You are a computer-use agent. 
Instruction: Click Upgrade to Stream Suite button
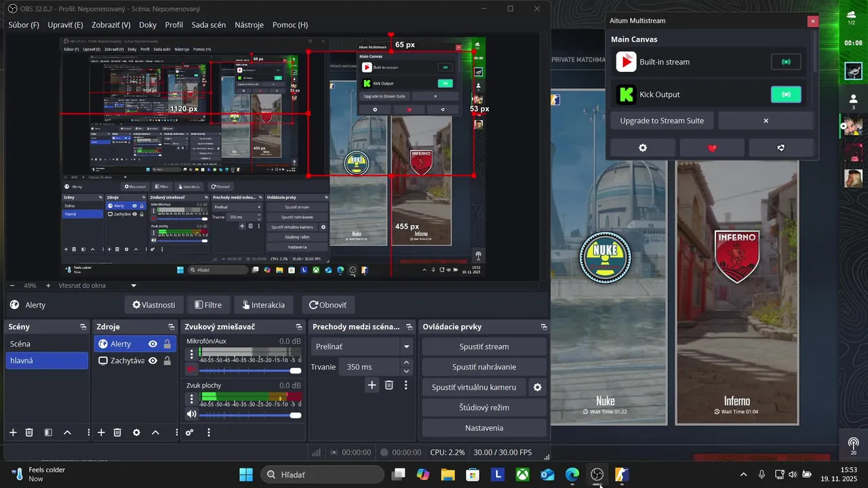click(x=662, y=121)
